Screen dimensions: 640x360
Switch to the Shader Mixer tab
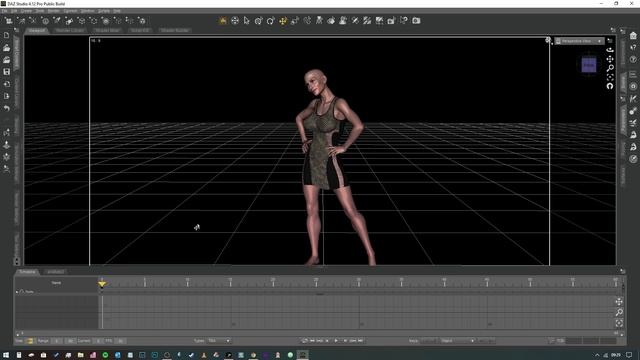point(107,31)
